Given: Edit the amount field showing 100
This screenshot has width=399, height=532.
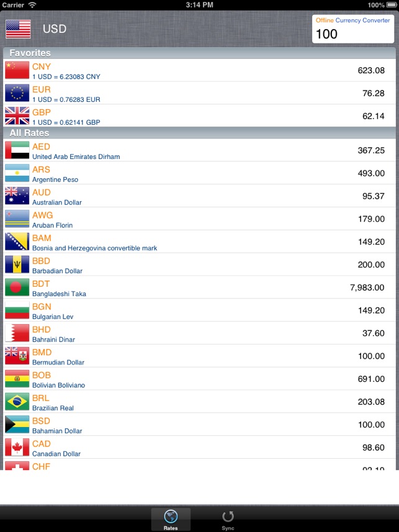Looking at the screenshot, I should click(352, 34).
